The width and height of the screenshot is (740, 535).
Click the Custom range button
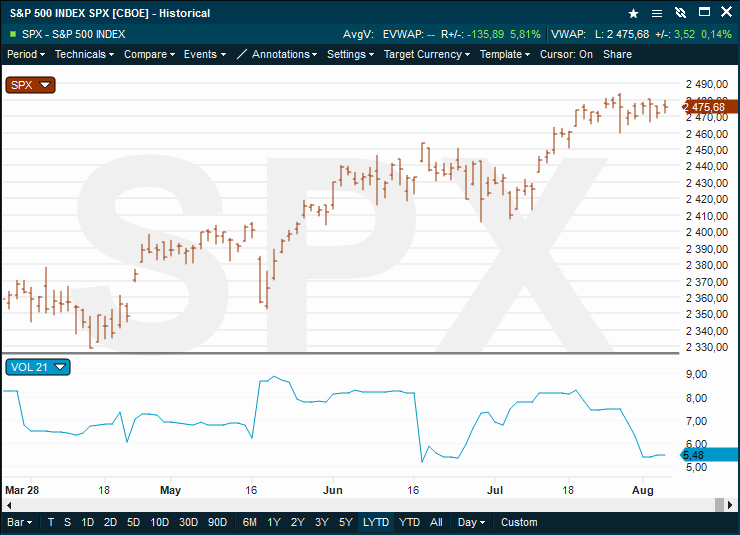519,522
